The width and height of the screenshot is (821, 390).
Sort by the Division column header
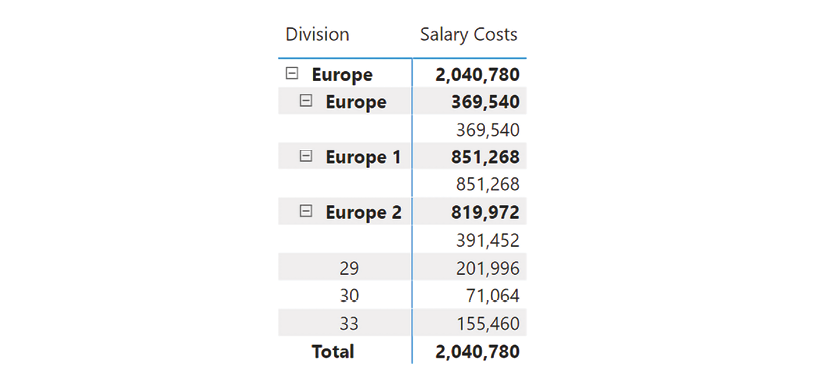tap(317, 35)
